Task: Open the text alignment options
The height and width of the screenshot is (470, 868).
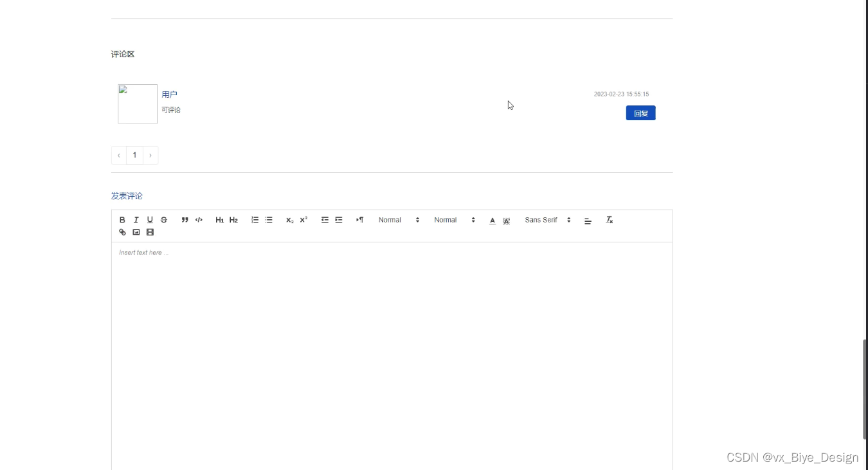Action: [x=588, y=221]
